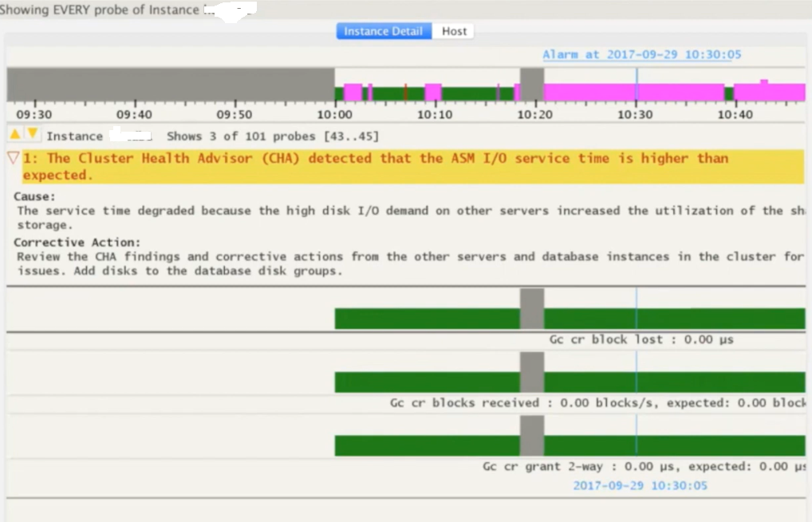Switch to the Instance Detail tab
This screenshot has height=522, width=812.
pos(384,31)
